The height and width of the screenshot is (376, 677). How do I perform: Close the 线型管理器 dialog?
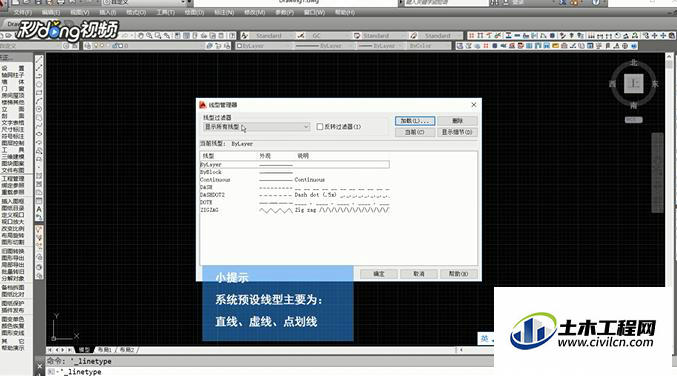pos(474,105)
